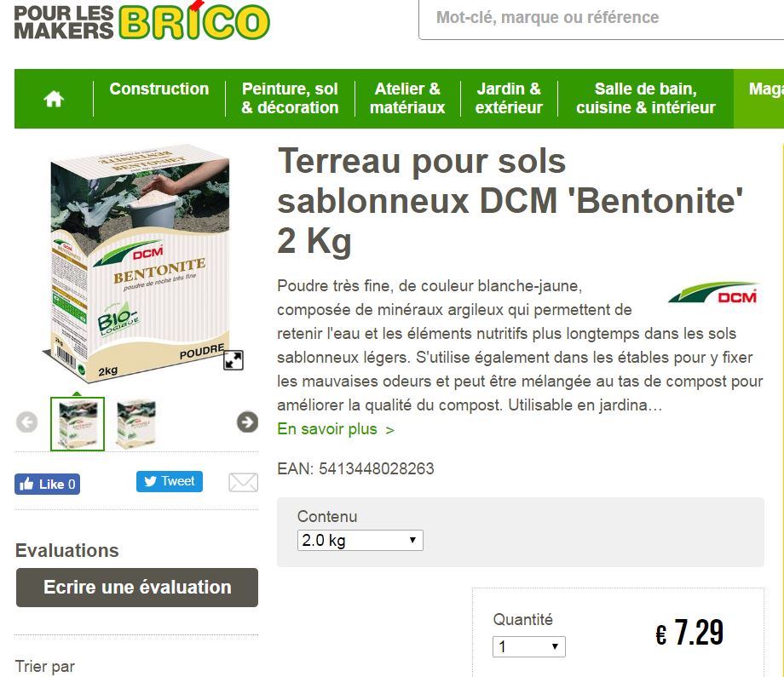Like the product on Facebook

point(47,485)
